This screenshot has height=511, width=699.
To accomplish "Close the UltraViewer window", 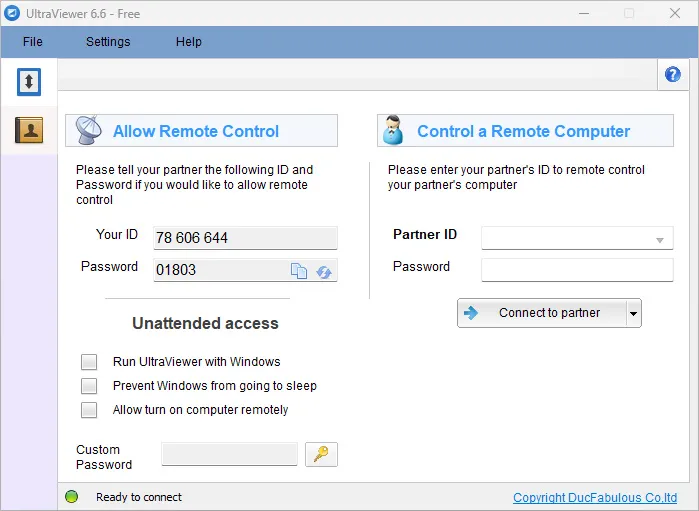I will 674,13.
